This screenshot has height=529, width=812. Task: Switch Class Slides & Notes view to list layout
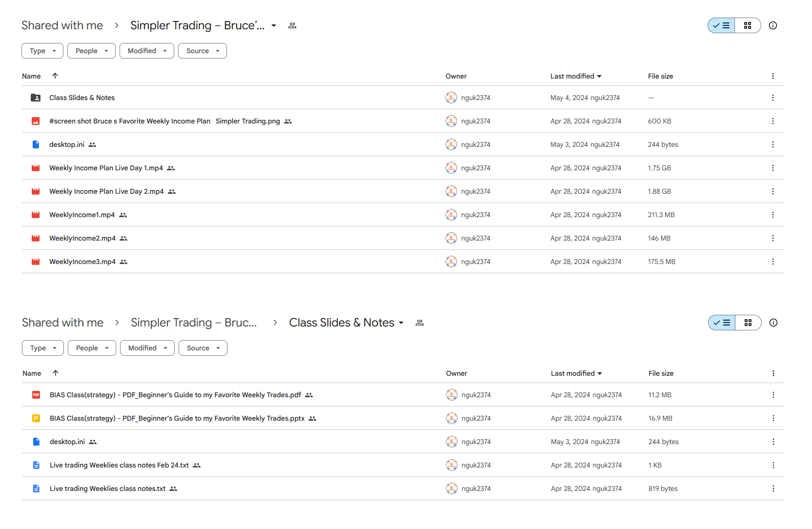click(x=722, y=323)
